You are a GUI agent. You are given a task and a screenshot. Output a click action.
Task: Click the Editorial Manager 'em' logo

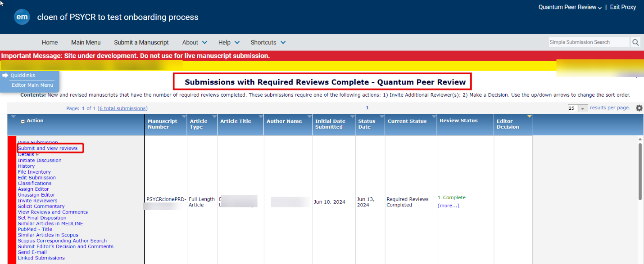point(22,17)
